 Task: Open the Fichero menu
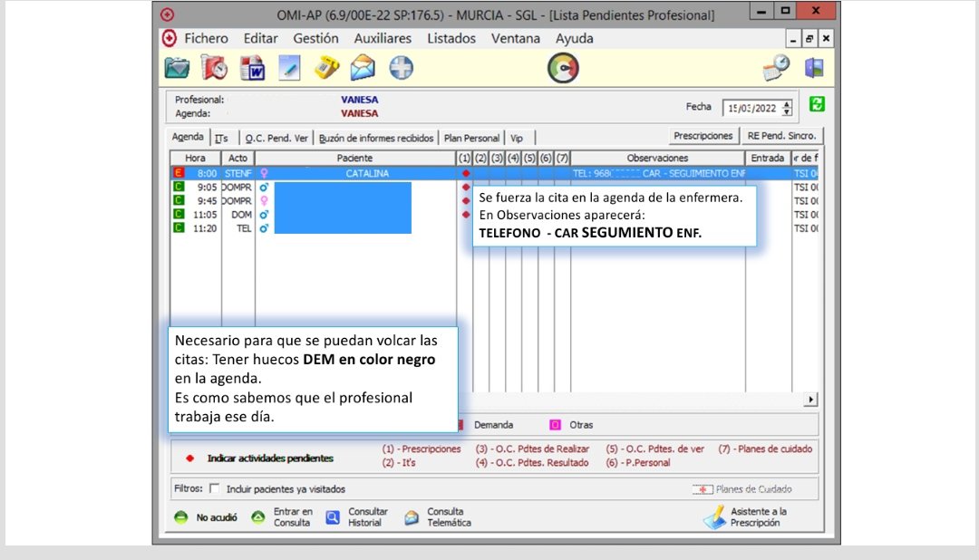206,39
